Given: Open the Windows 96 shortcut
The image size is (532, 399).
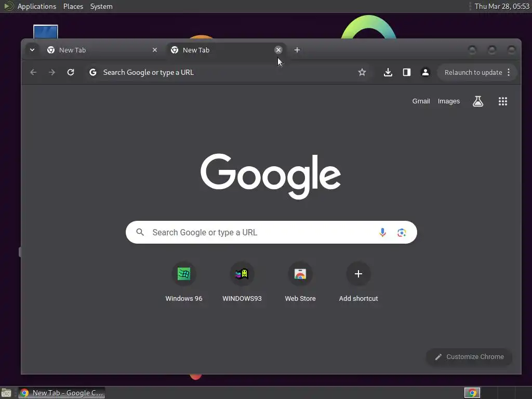Looking at the screenshot, I should (x=184, y=282).
